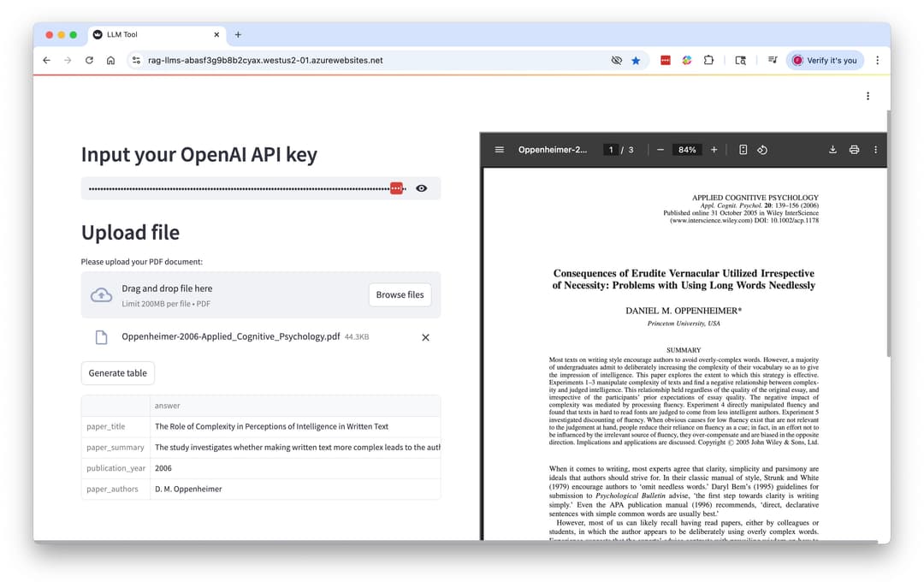
Task: Click the OpenAI API key input field
Action: (240, 188)
